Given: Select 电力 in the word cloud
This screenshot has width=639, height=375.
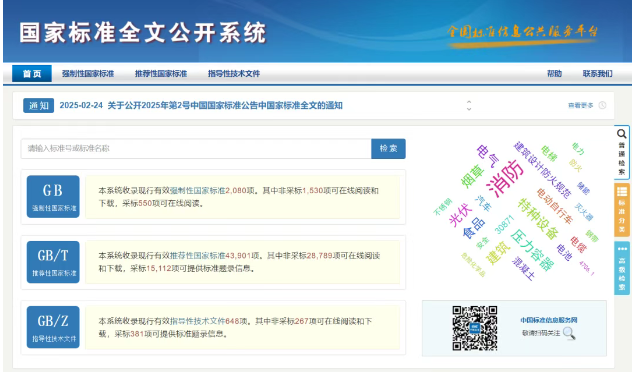Looking at the screenshot, I should (578, 149).
